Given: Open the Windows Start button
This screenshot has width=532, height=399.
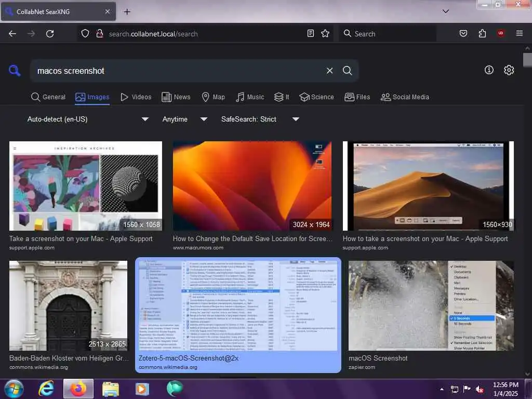Looking at the screenshot, I should (13, 389).
